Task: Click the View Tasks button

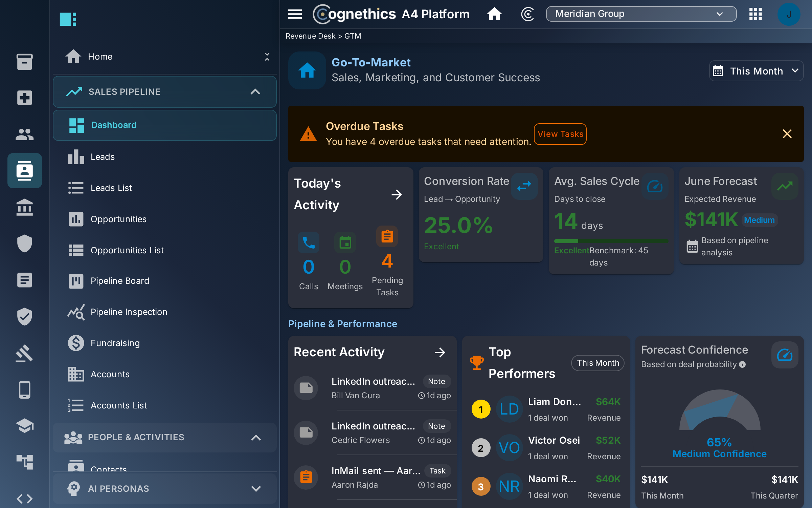Action: point(560,134)
